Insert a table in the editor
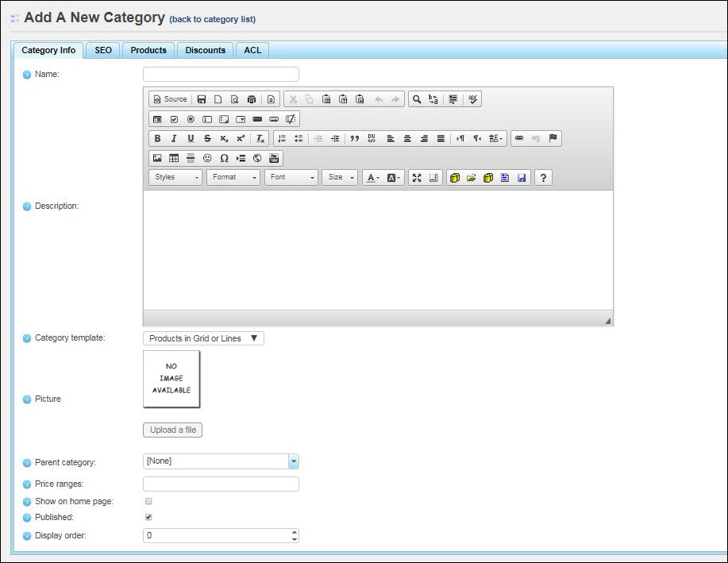Image resolution: width=728 pixels, height=563 pixels. (174, 158)
